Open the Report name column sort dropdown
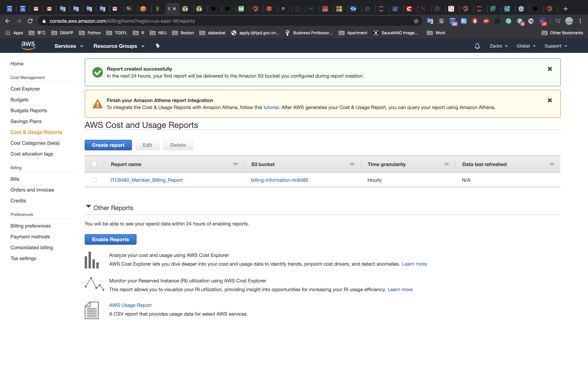This screenshot has height=367, width=588. pos(235,164)
